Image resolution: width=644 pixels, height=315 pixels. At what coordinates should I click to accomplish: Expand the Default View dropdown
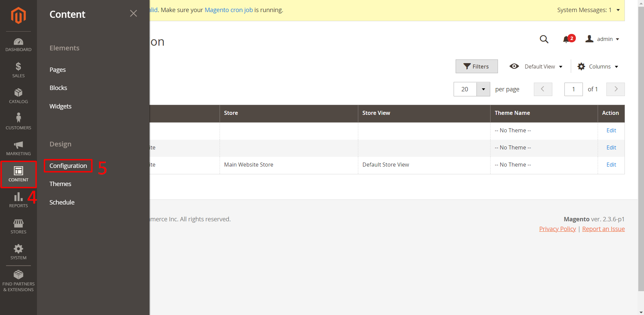[536, 66]
